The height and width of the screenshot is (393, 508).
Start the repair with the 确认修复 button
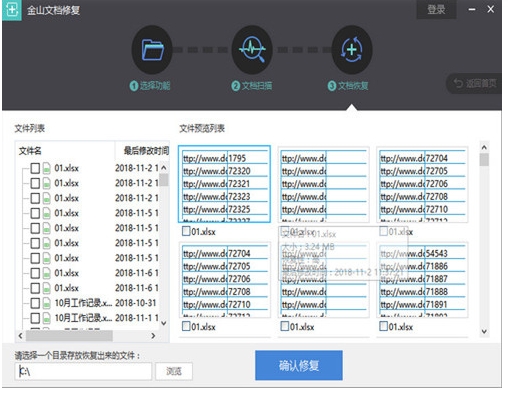point(299,365)
